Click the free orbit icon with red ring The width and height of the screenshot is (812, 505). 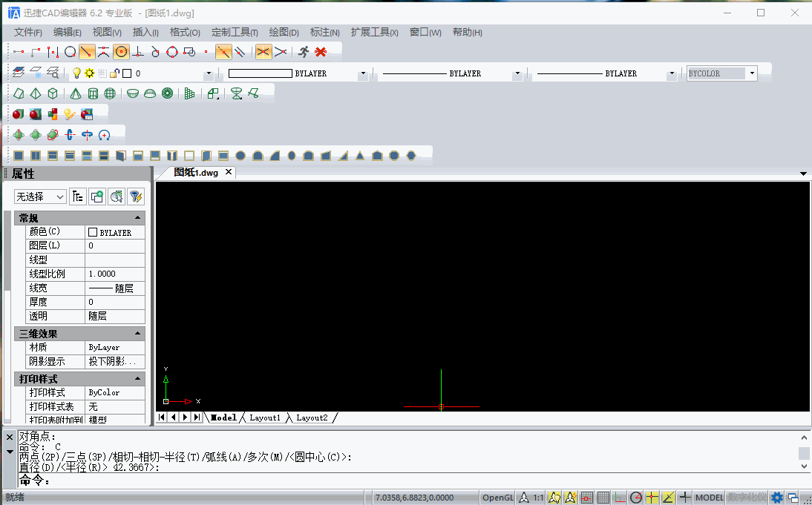pyautogui.click(x=53, y=135)
